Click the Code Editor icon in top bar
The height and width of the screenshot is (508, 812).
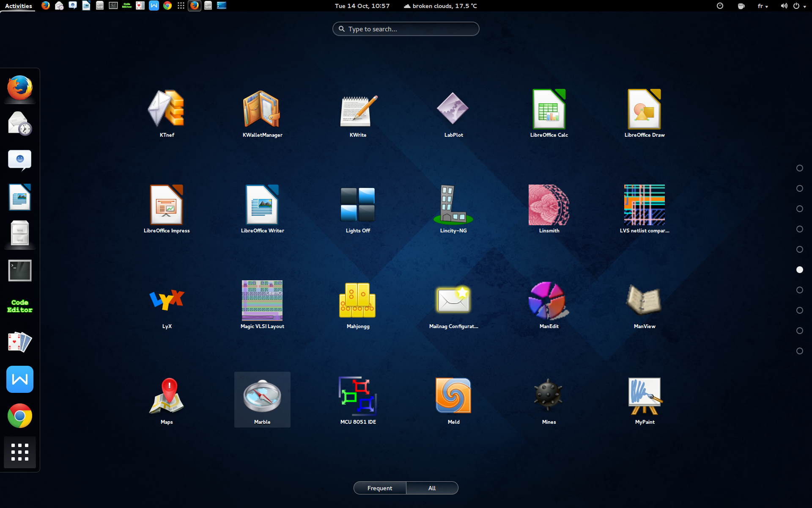[x=127, y=6]
